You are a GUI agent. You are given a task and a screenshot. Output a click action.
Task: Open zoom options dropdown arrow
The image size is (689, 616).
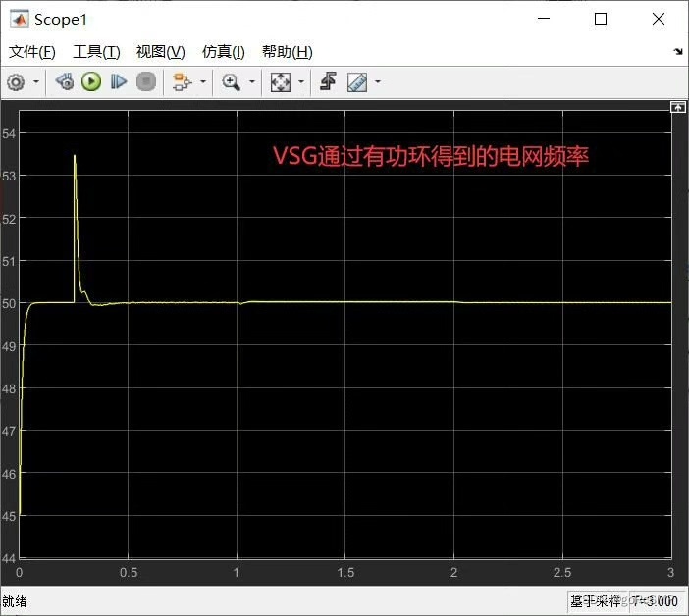252,82
